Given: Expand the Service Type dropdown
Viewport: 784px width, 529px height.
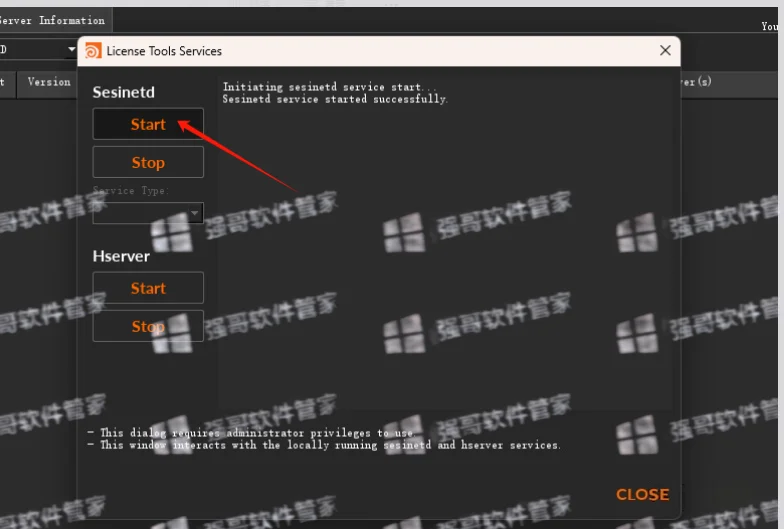Looking at the screenshot, I should (x=148, y=213).
